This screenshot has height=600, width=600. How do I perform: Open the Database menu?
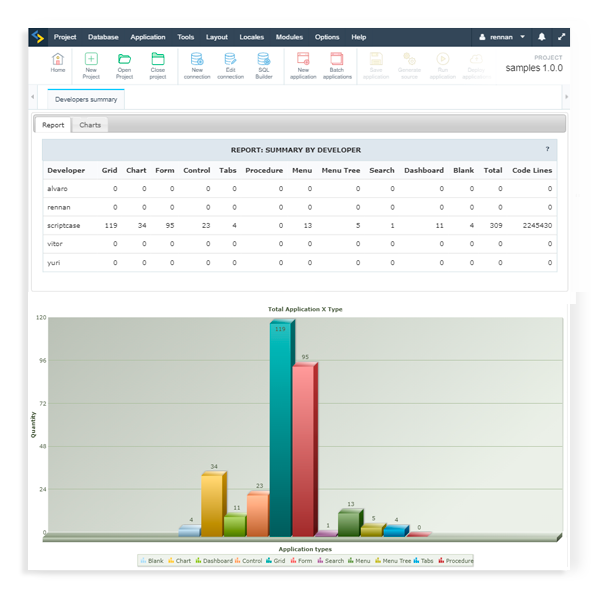point(103,37)
